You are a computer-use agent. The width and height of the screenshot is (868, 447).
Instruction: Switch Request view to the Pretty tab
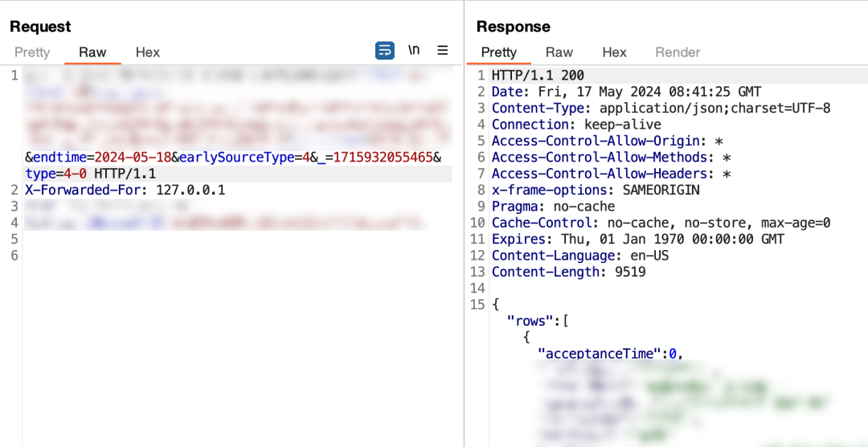pyautogui.click(x=32, y=52)
